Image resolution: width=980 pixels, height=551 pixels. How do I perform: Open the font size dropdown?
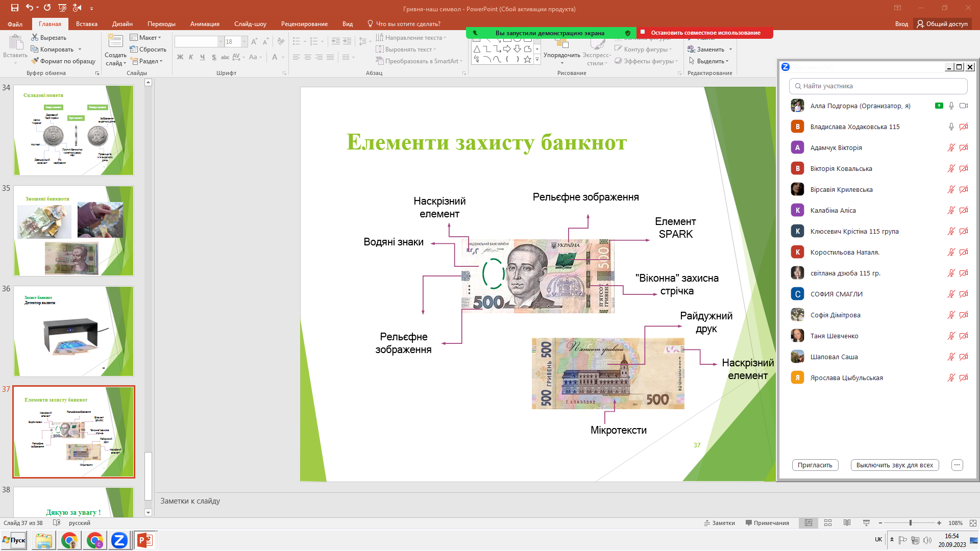[244, 41]
